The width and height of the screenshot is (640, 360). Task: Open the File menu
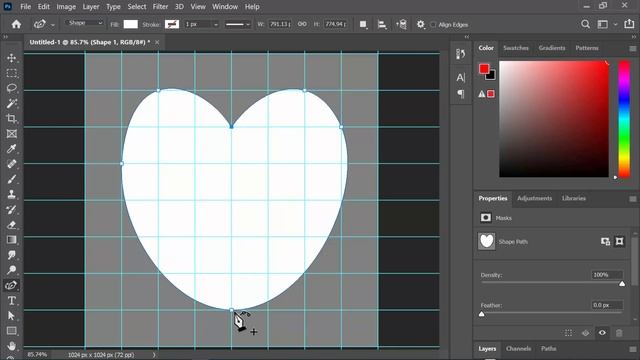[x=25, y=7]
